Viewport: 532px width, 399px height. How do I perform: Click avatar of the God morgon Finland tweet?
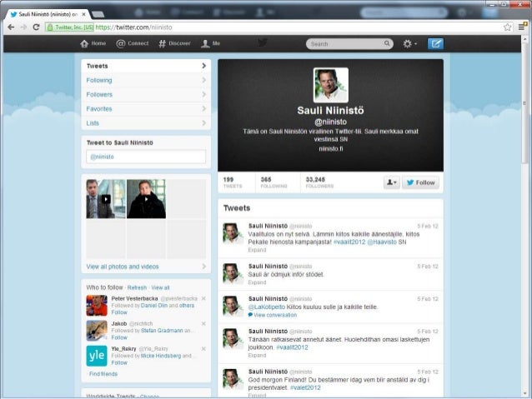(x=233, y=379)
